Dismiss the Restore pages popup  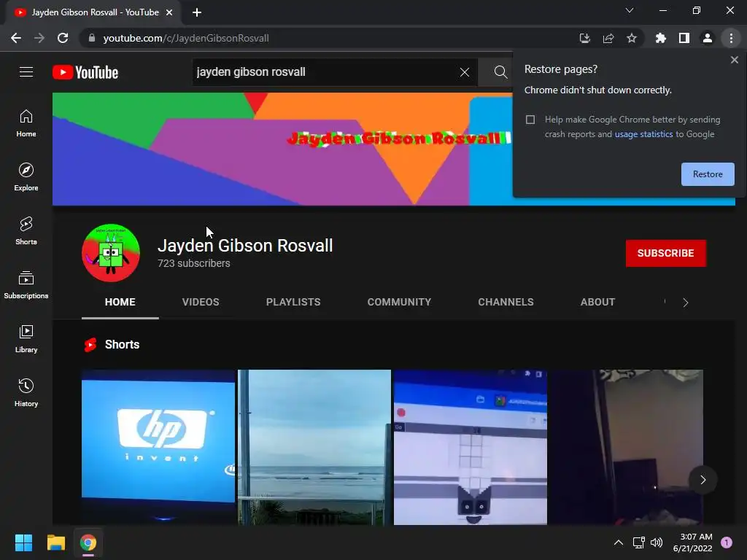[734, 60]
